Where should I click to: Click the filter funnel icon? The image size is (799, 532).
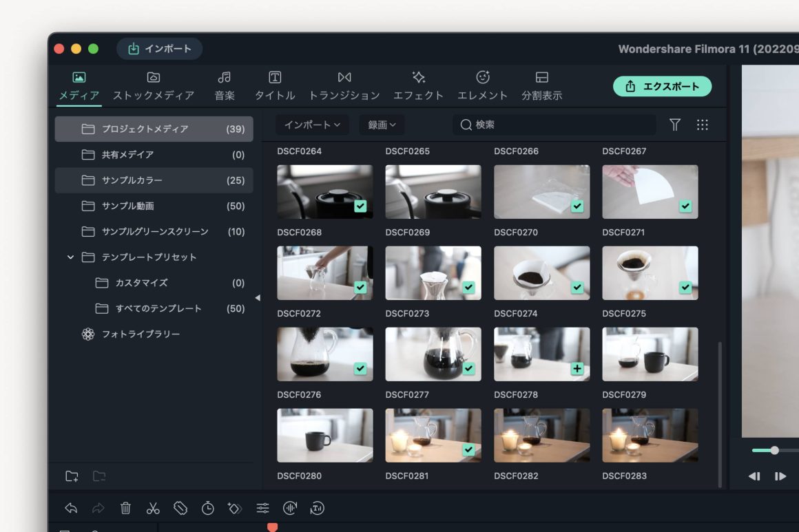pos(675,125)
